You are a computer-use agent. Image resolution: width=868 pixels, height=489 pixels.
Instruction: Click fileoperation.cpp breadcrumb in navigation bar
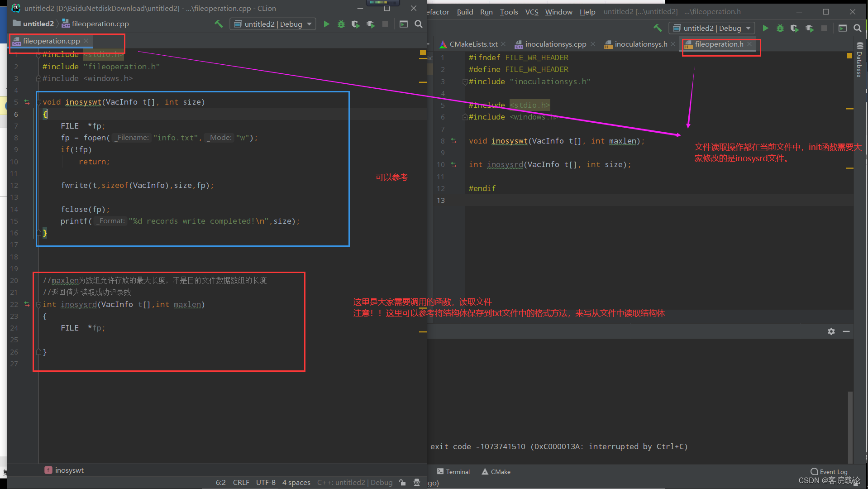pos(95,24)
